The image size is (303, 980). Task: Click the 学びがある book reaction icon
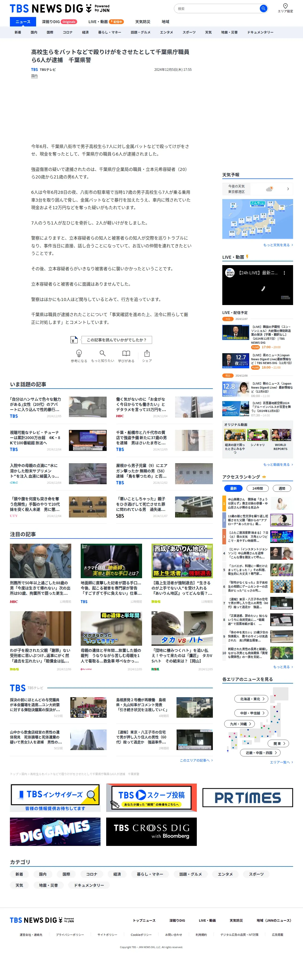coord(126,353)
